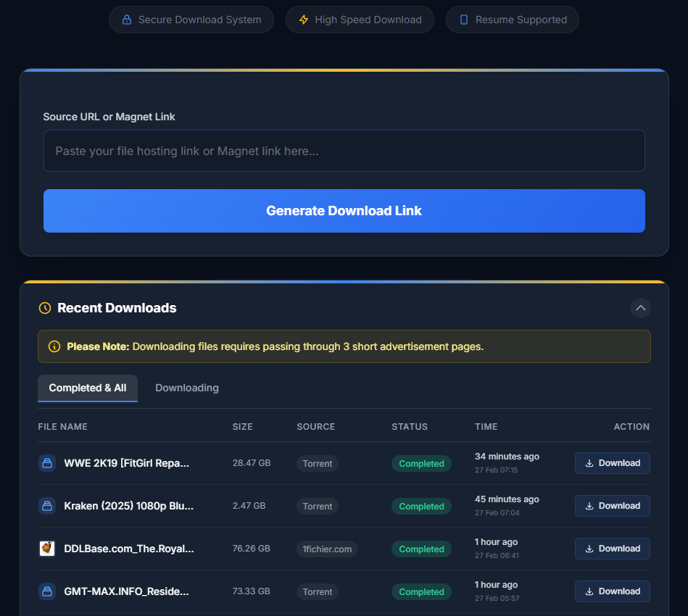Click the file icon for WWE 2K19 row
The image size is (688, 616).
point(47,463)
